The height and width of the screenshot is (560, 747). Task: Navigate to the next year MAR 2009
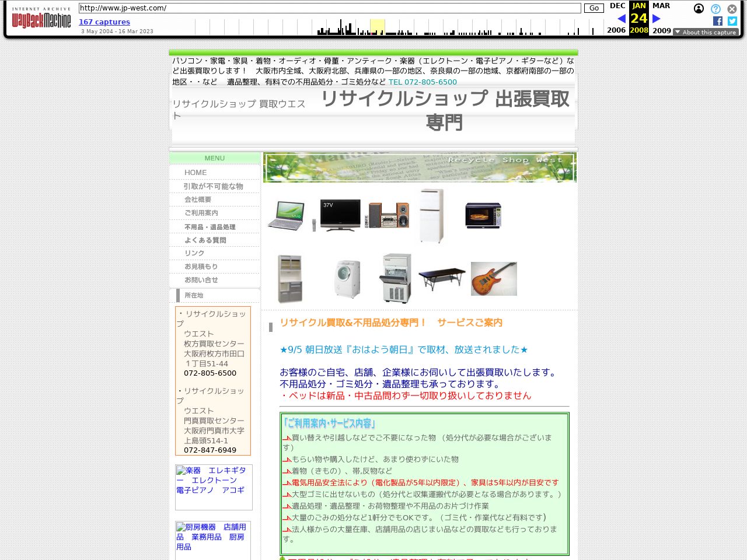[656, 18]
